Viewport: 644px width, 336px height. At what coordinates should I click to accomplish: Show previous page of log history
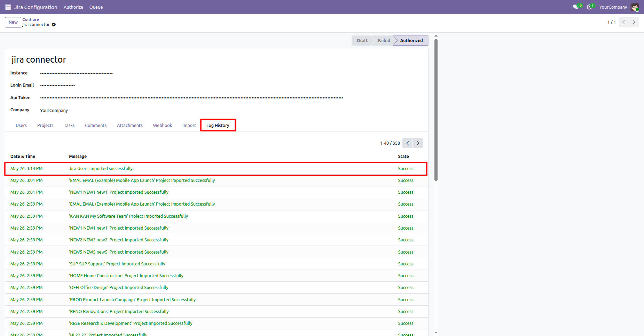click(408, 143)
